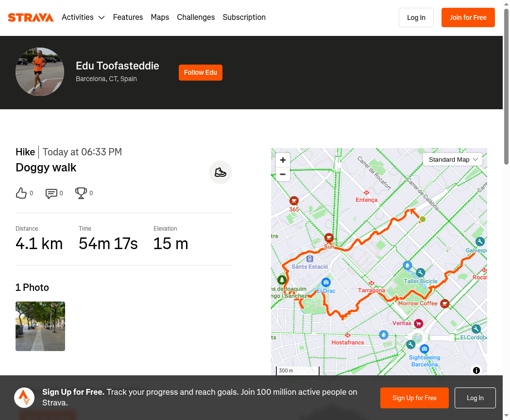The height and width of the screenshot is (420, 510).
Task: Open the Features menu item
Action: tap(128, 17)
